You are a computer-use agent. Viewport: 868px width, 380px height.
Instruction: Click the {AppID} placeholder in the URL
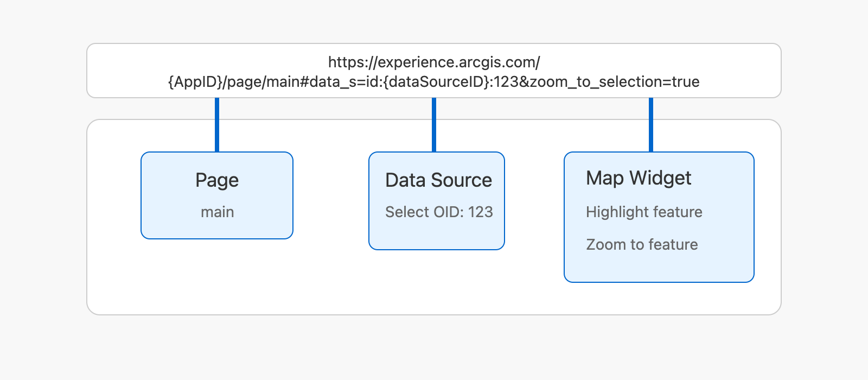(x=195, y=82)
